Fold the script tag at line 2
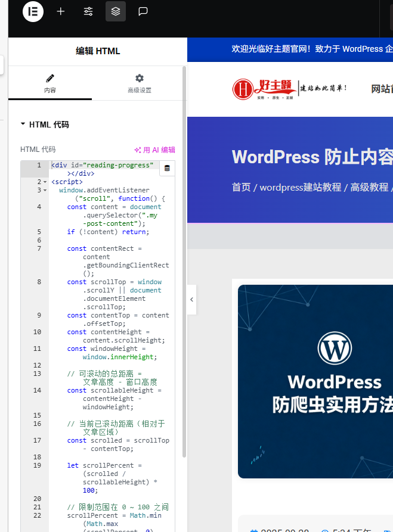 [45, 182]
